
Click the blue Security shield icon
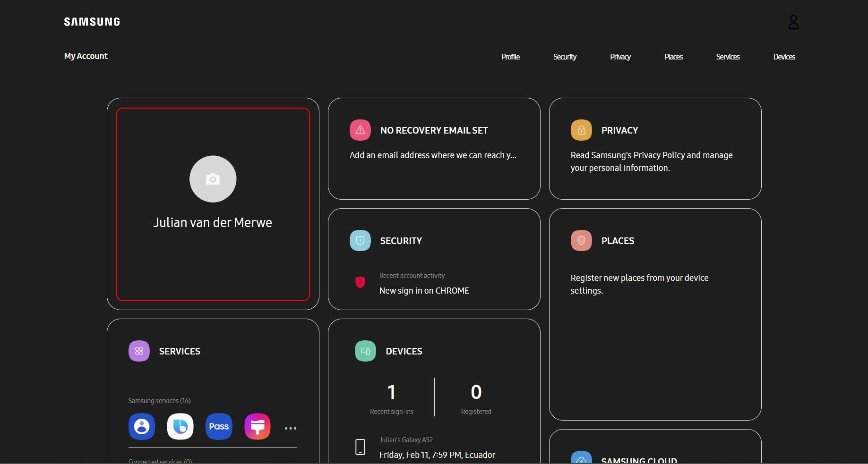point(360,241)
